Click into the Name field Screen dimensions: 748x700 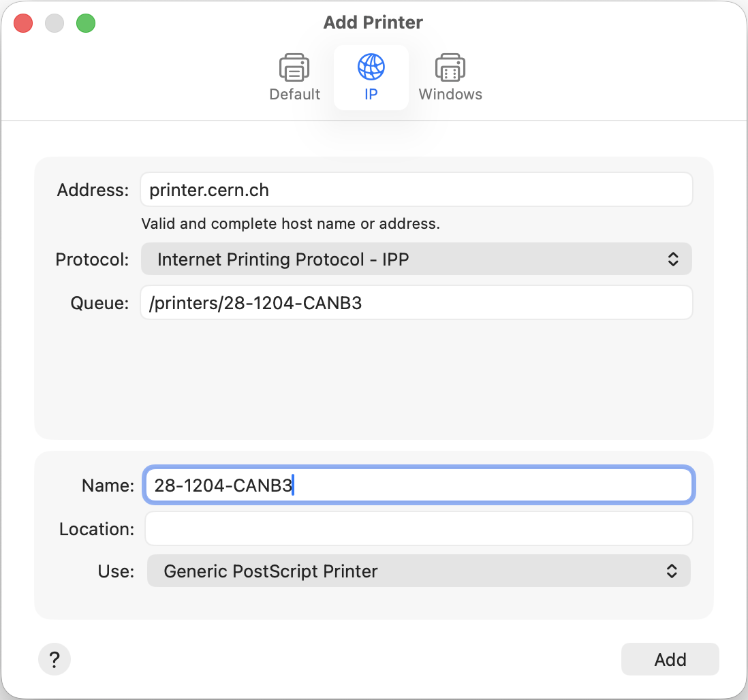[418, 486]
